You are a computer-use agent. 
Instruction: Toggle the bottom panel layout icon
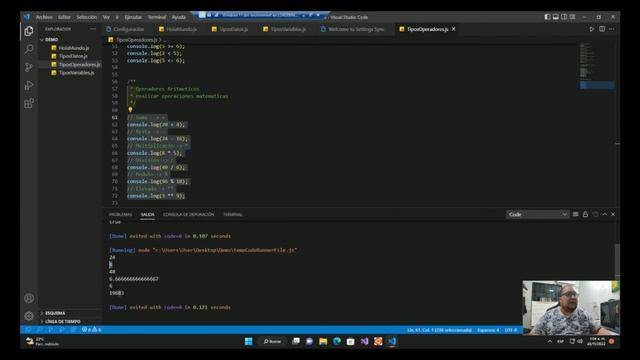tap(556, 17)
